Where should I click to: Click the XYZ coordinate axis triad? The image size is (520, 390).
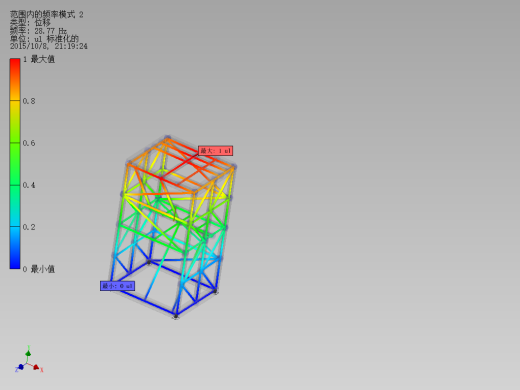(29, 360)
